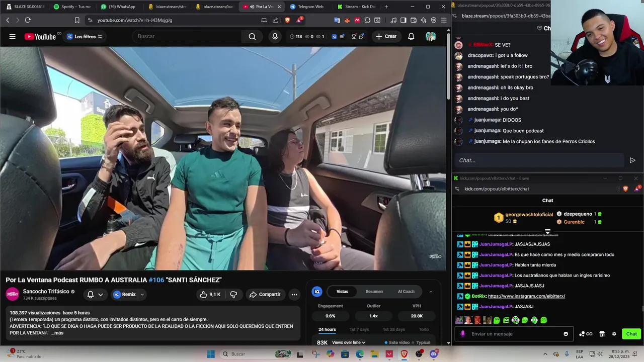644x362 pixels.
Task: Click the YouTube page vertical scrollbar
Action: tap(448, 65)
